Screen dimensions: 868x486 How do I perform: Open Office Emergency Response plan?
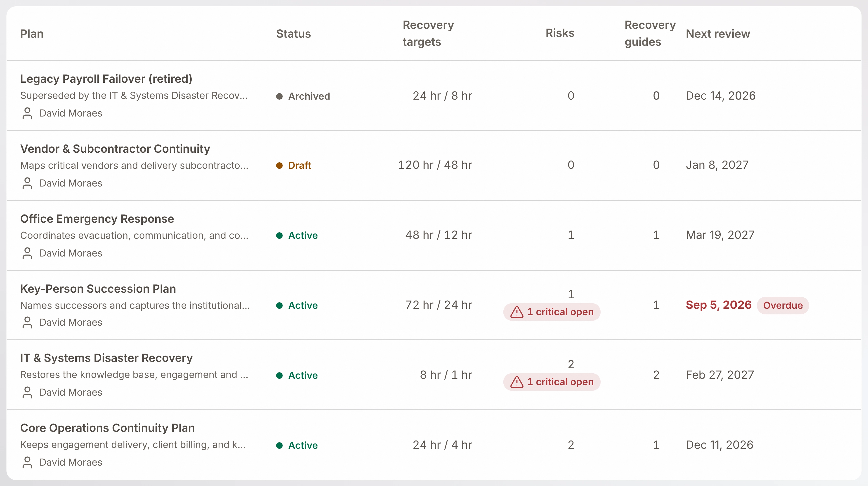[x=97, y=219]
